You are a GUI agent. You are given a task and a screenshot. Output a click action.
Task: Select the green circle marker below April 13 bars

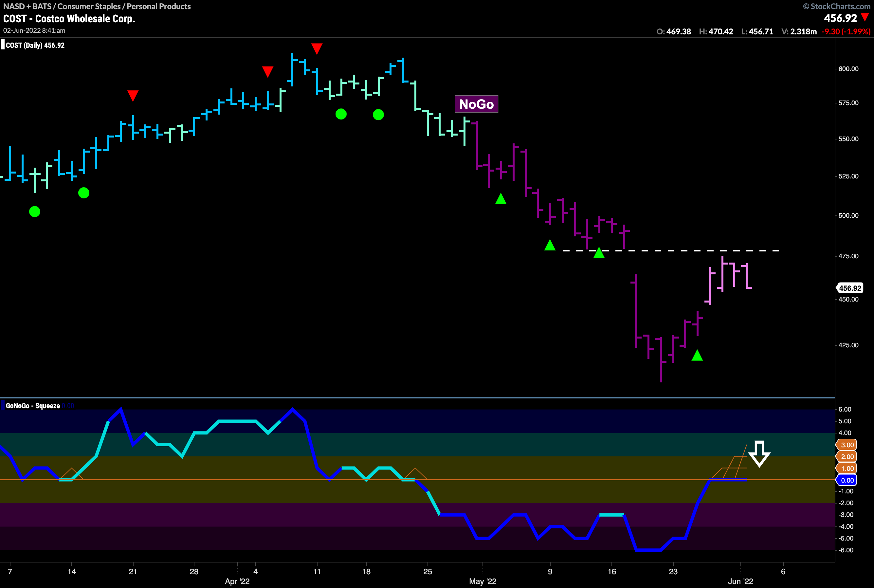click(341, 114)
